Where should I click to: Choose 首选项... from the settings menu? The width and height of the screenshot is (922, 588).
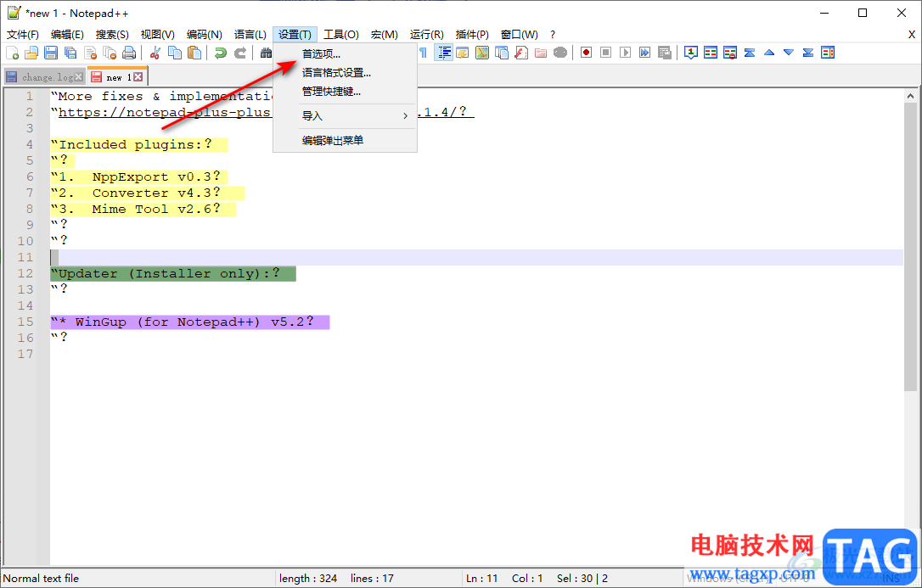point(346,54)
